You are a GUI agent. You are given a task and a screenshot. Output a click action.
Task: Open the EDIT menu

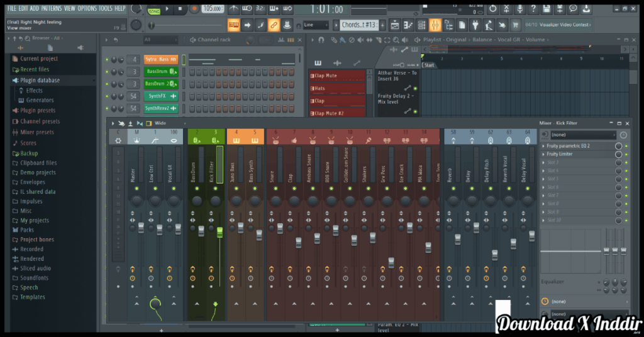[x=23, y=8]
